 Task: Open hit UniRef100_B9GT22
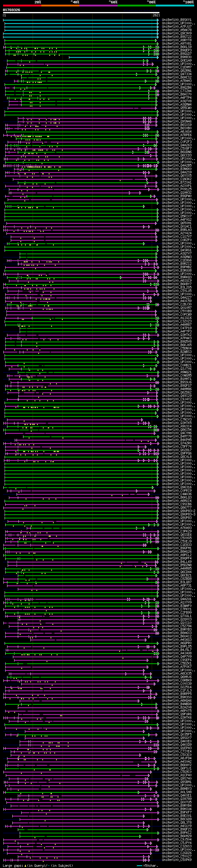pyautogui.click(x=176, y=37)
